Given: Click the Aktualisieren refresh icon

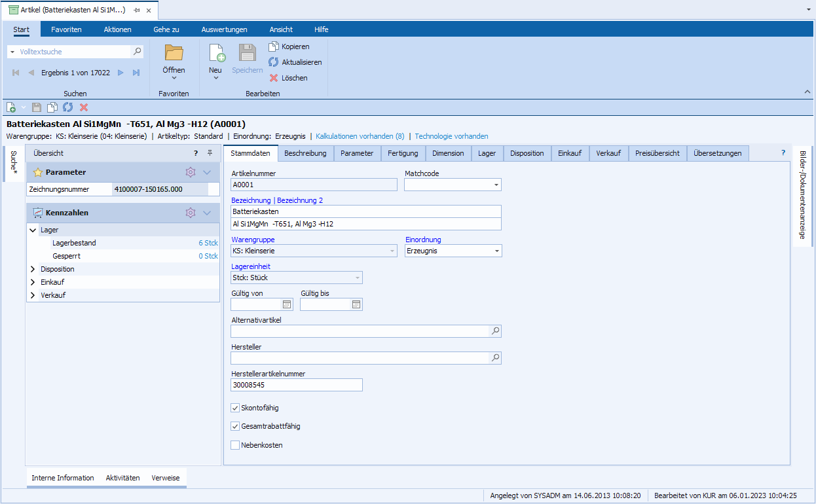Looking at the screenshot, I should pyautogui.click(x=274, y=62).
